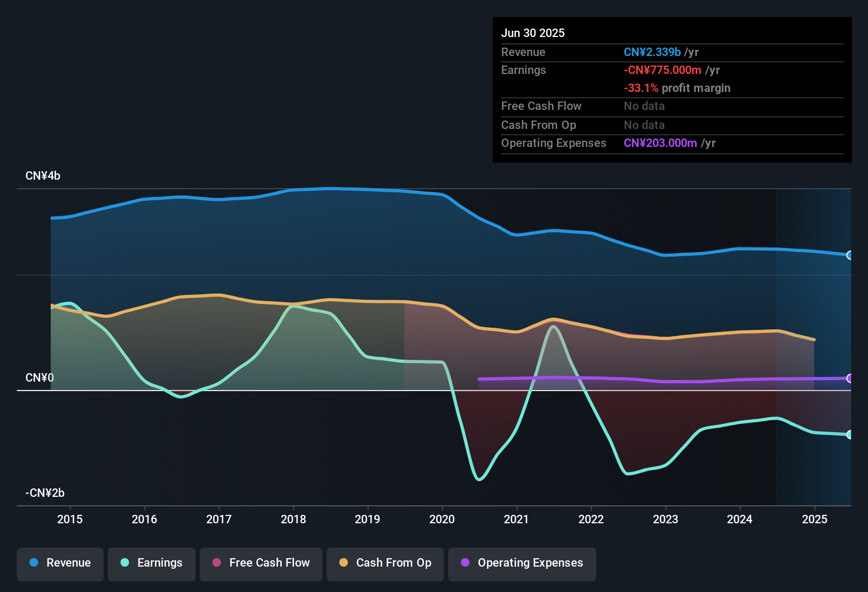The width and height of the screenshot is (868, 592).
Task: Click the pink Free Cash Flow legend dot
Action: click(x=217, y=563)
